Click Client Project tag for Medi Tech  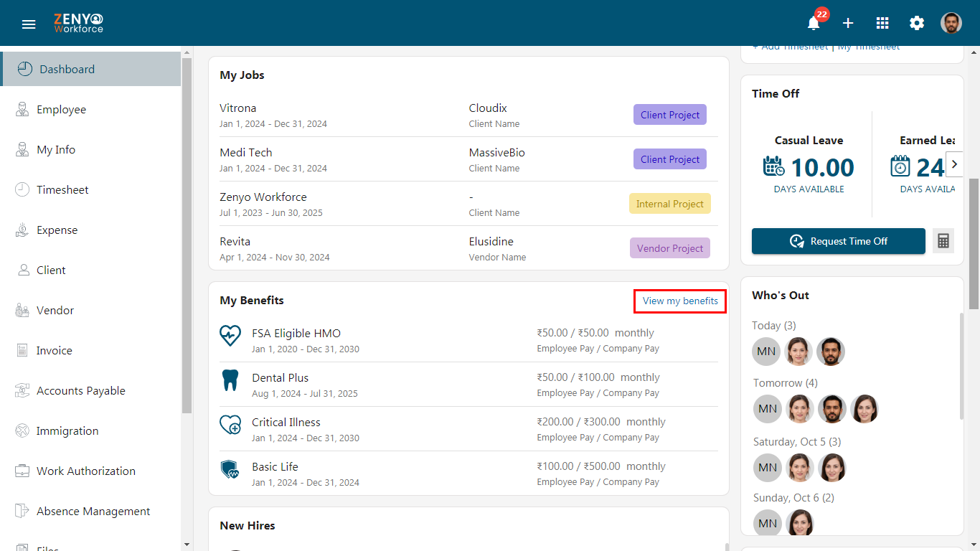tap(670, 159)
